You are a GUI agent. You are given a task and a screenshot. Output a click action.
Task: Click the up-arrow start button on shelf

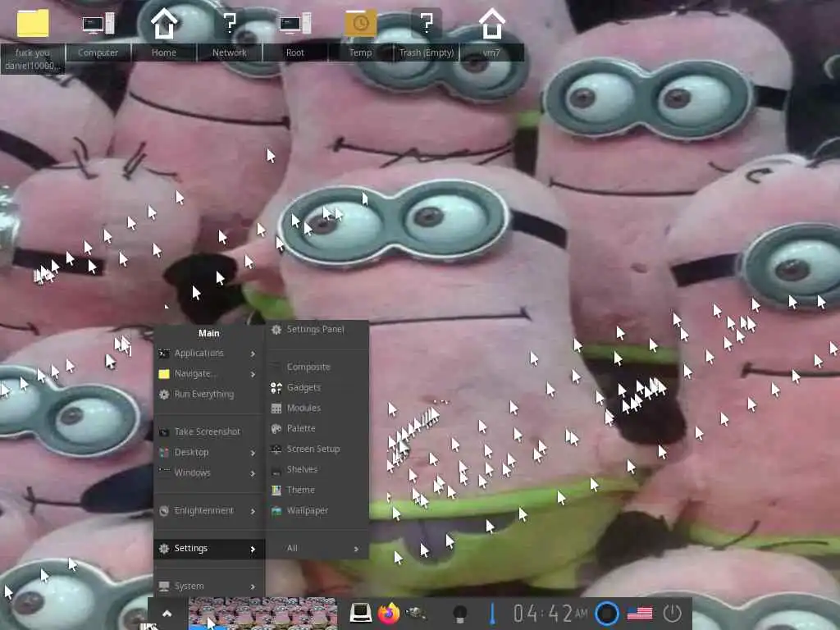[x=167, y=614]
